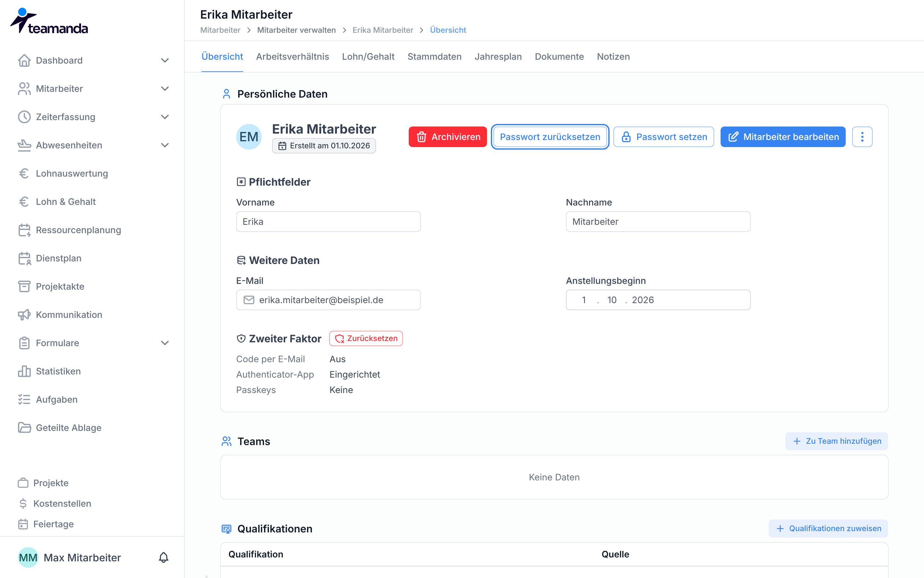The image size is (924, 578).
Task: Switch to the Notizen tab
Action: [x=613, y=57]
